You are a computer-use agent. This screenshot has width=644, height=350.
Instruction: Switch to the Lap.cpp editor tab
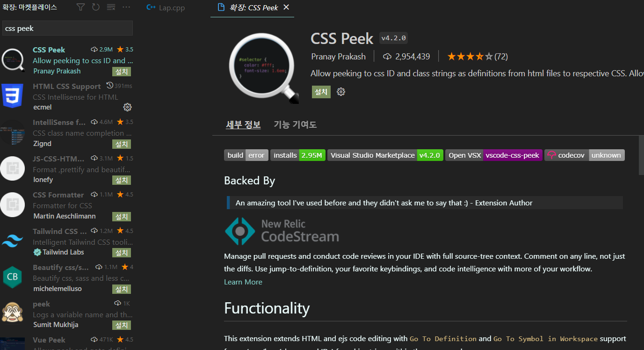pyautogui.click(x=166, y=8)
